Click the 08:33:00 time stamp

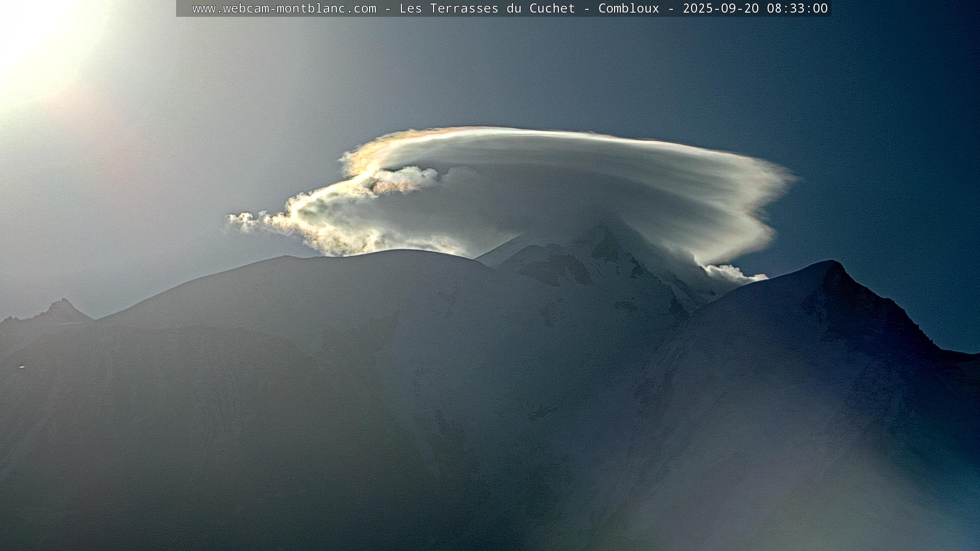pyautogui.click(x=797, y=8)
